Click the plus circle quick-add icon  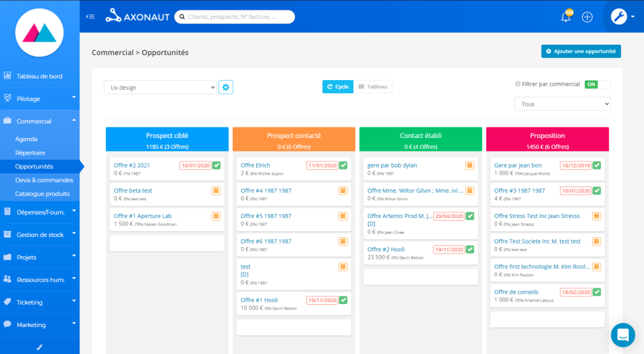587,17
